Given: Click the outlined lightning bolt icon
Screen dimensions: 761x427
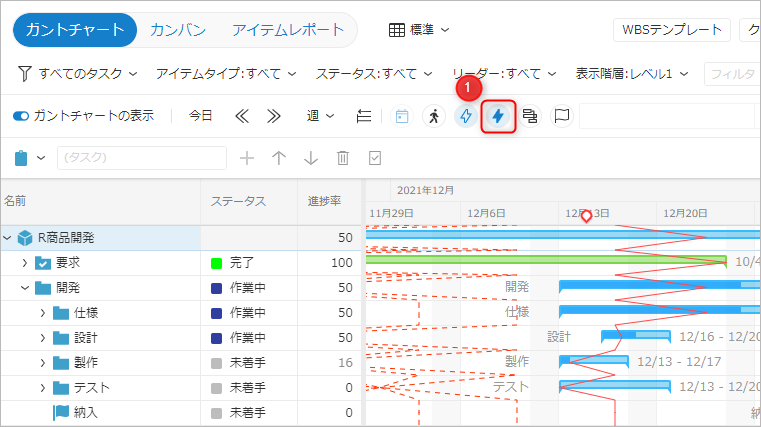Looking at the screenshot, I should coord(465,116).
